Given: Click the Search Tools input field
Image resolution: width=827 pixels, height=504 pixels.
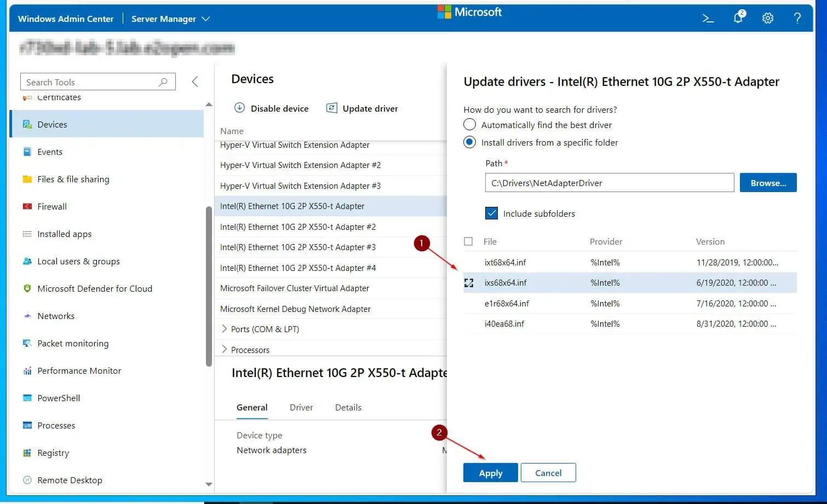Looking at the screenshot, I should click(98, 82).
